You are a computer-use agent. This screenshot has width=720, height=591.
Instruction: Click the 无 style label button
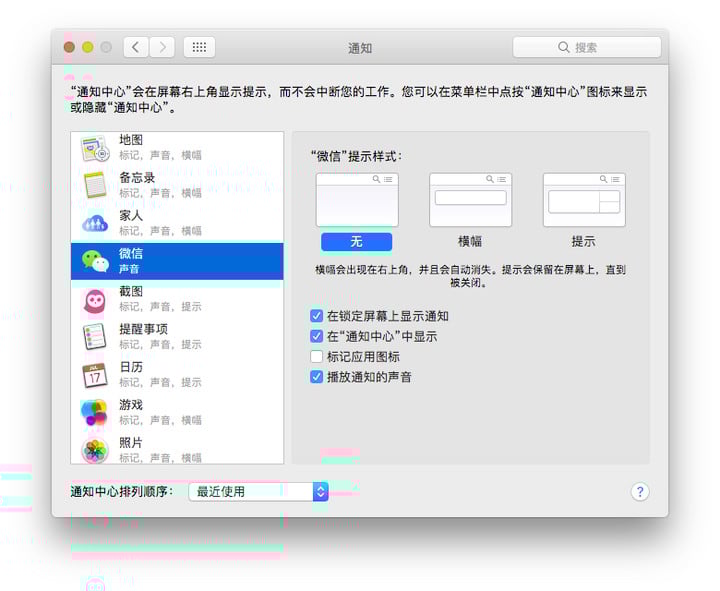356,242
